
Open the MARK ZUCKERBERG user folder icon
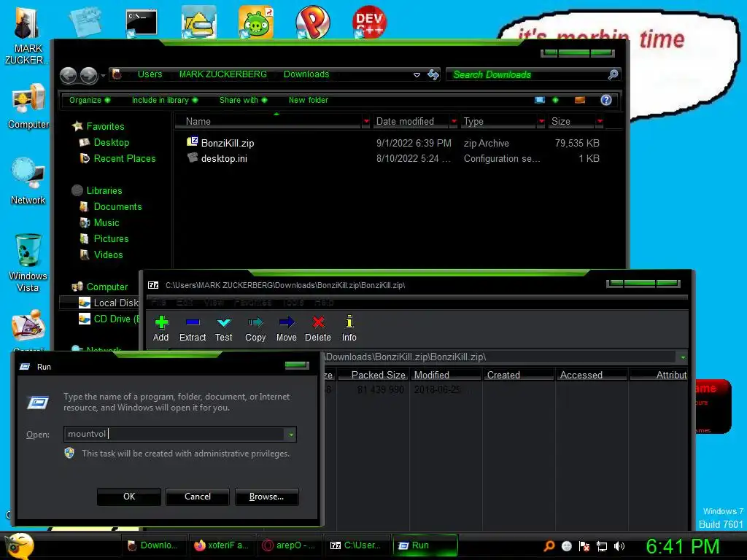(27, 36)
